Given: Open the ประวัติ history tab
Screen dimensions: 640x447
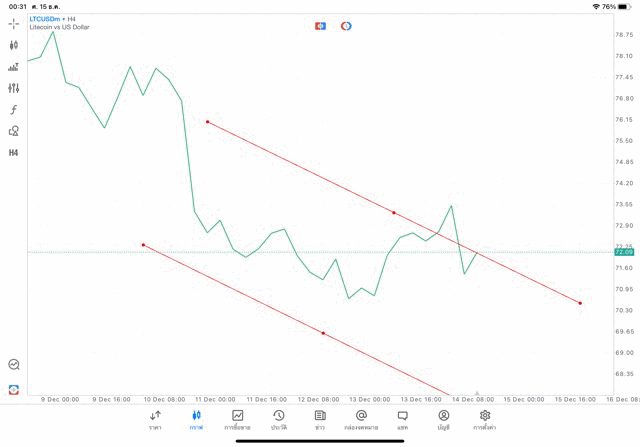Looking at the screenshot, I should click(x=279, y=420).
